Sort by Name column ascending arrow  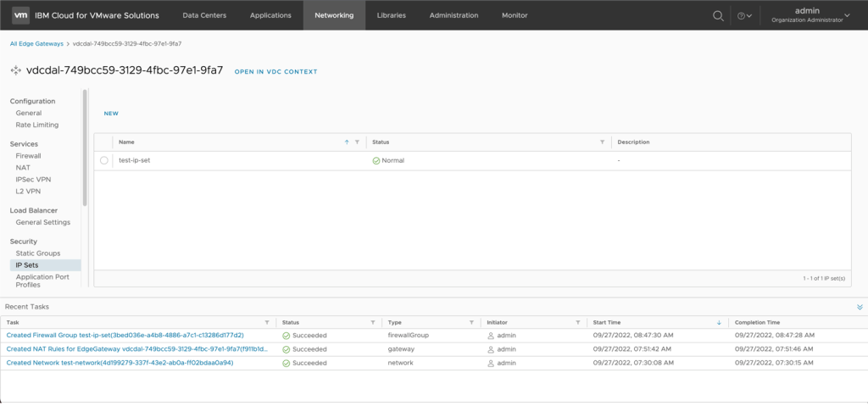[x=347, y=142]
